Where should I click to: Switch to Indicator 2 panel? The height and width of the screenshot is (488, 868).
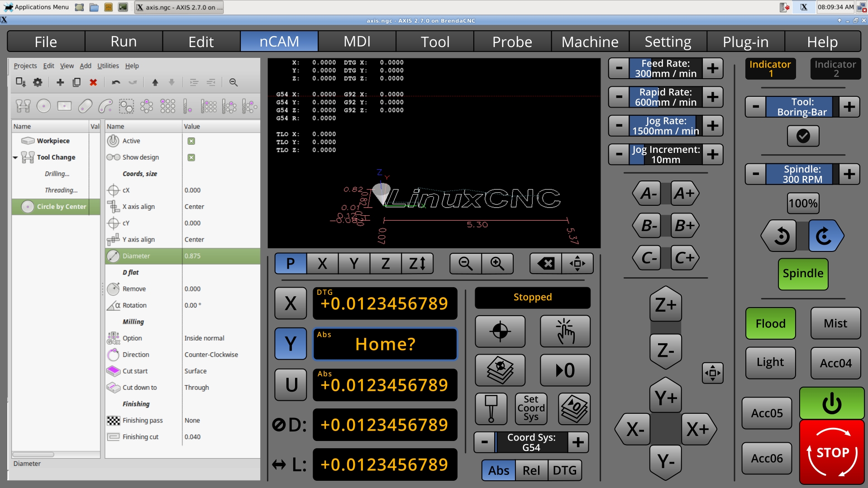pyautogui.click(x=835, y=69)
